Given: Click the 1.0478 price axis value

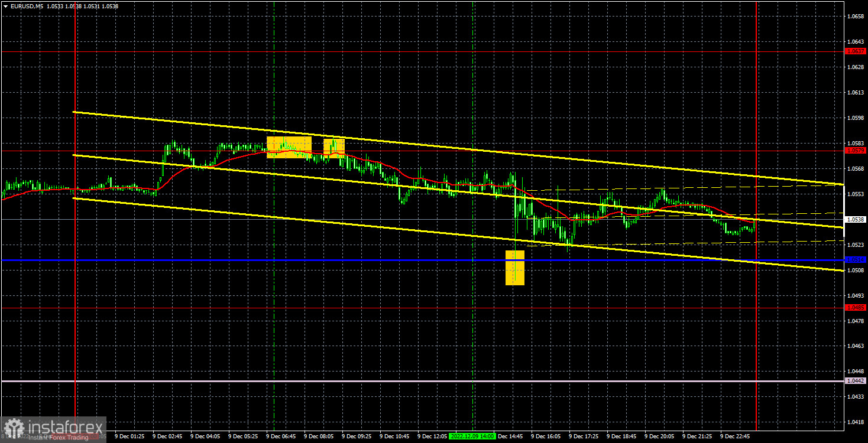Looking at the screenshot, I should 856,321.
